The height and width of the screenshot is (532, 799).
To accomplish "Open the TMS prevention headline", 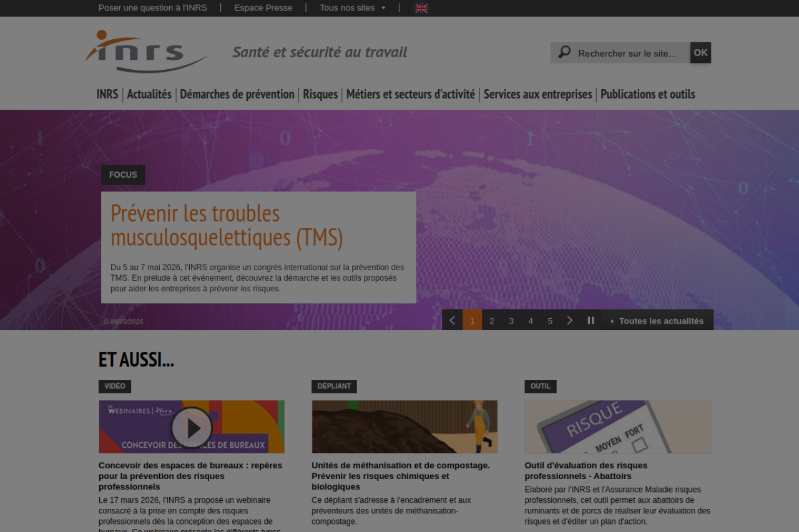I will click(x=227, y=225).
